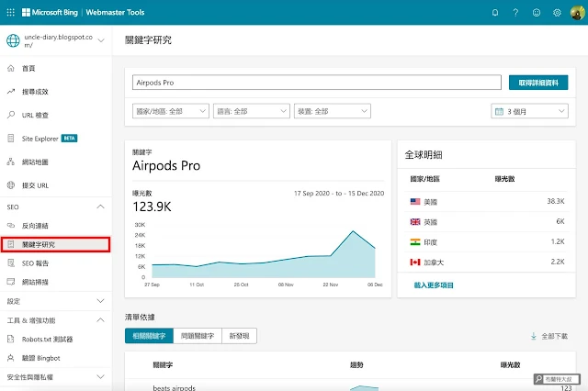Image resolution: width=588 pixels, height=391 pixels.
Task: Click the Webmaster Tools title
Action: click(115, 12)
